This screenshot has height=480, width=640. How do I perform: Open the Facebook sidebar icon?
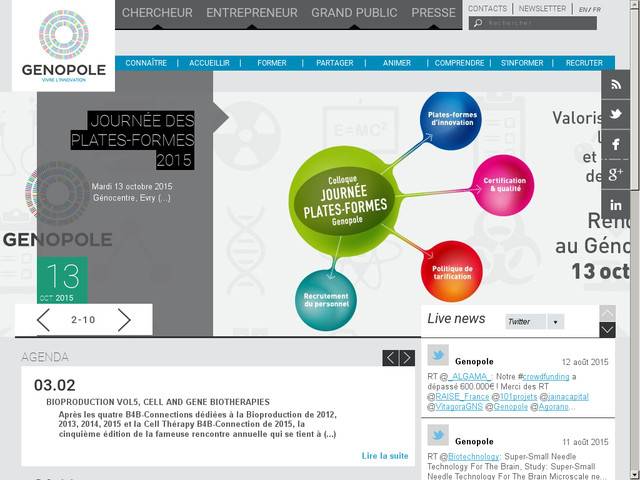pyautogui.click(x=616, y=144)
